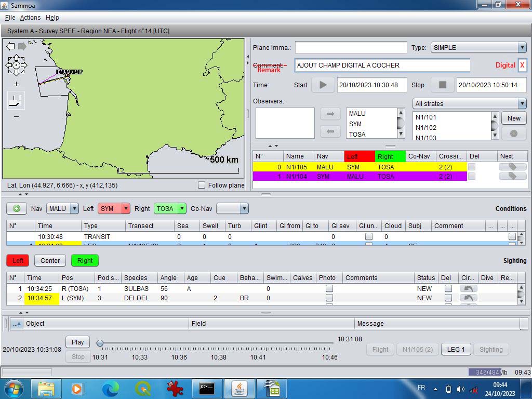Open Microsoft Edge from the taskbar
The width and height of the screenshot is (532, 399).
[x=111, y=389]
